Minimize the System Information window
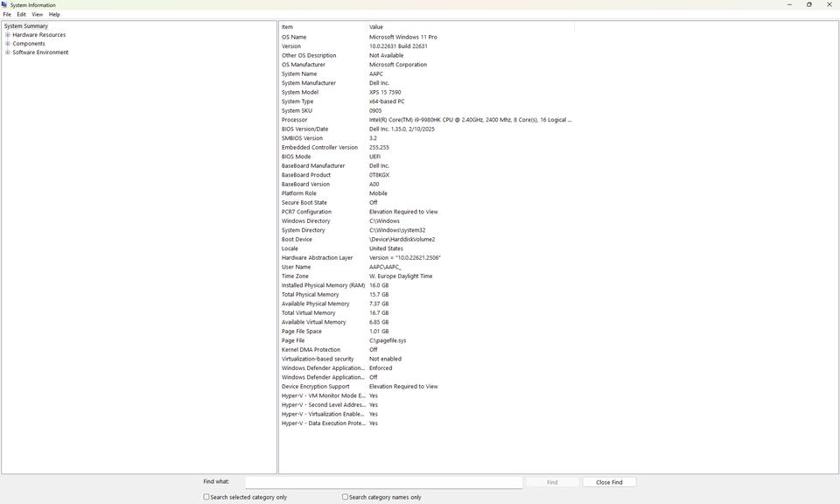This screenshot has height=504, width=840. pyautogui.click(x=789, y=5)
